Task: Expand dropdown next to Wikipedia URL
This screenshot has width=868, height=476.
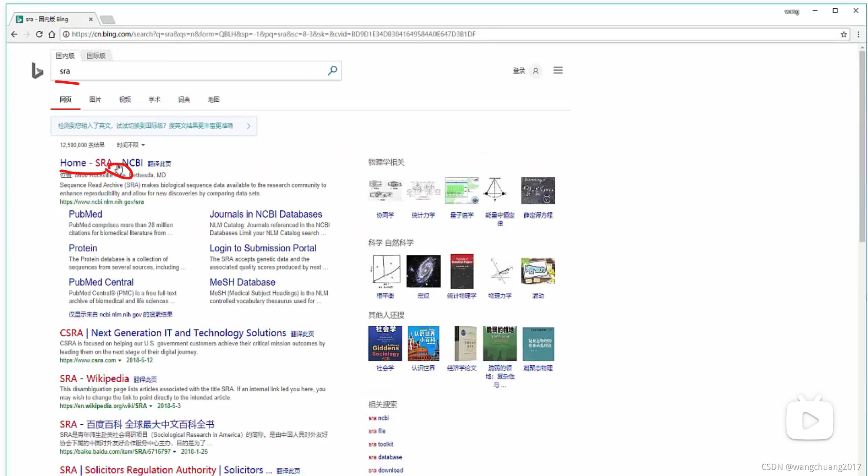Action: click(151, 406)
